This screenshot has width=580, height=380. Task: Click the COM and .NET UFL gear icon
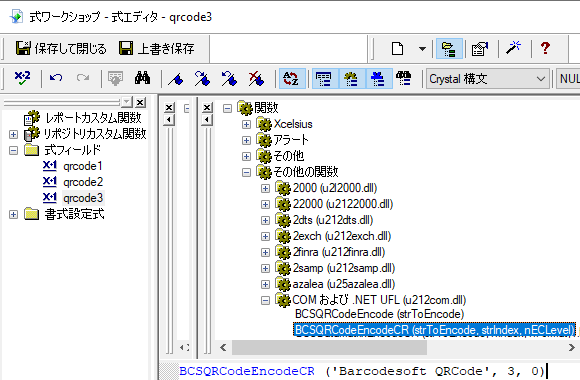(x=283, y=300)
